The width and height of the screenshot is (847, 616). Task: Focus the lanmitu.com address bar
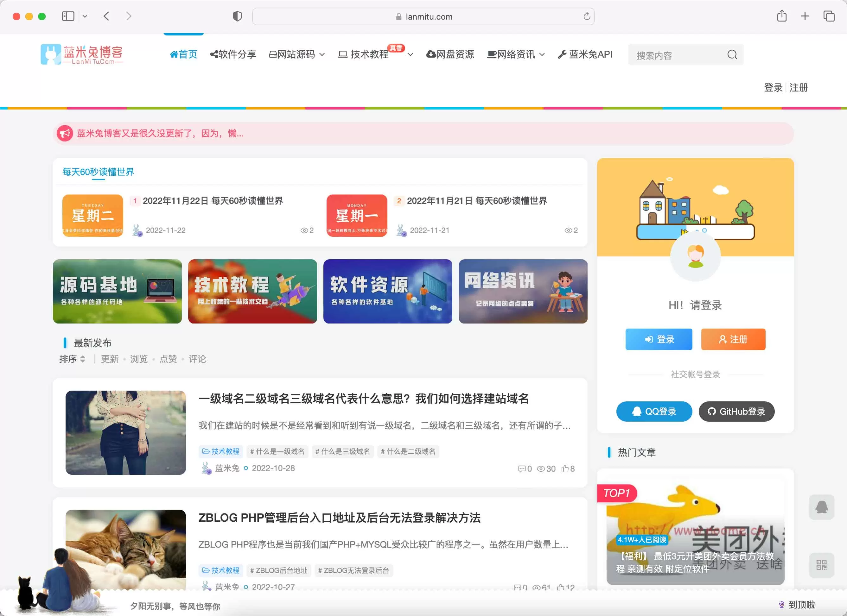[423, 16]
